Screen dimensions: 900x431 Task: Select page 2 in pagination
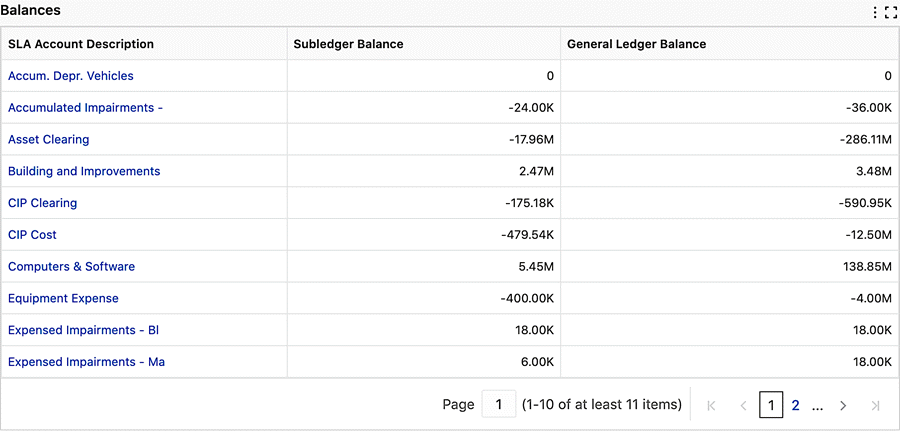pyautogui.click(x=796, y=406)
